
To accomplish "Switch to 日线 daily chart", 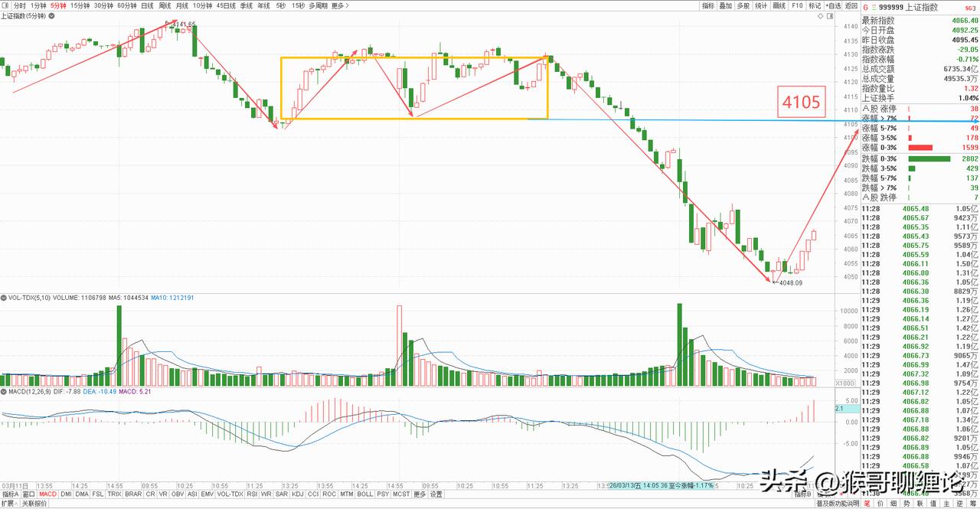I will pyautogui.click(x=147, y=5).
